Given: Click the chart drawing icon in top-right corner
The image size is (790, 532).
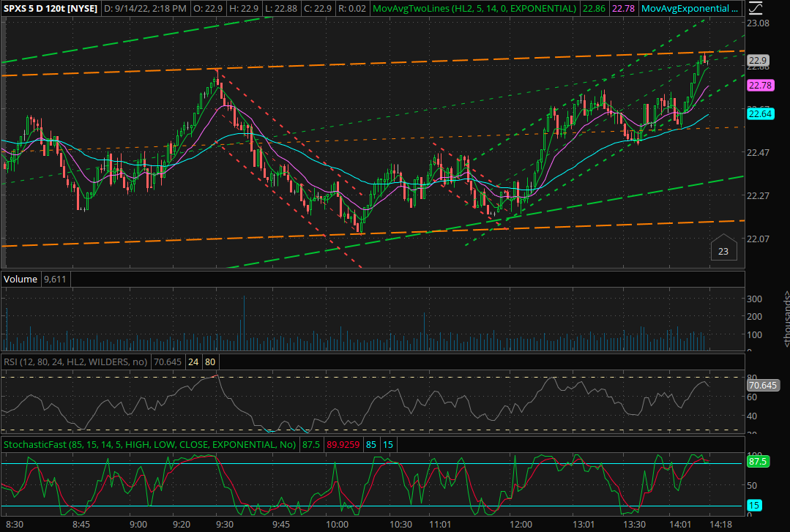Looking at the screenshot, I should tap(757, 9).
